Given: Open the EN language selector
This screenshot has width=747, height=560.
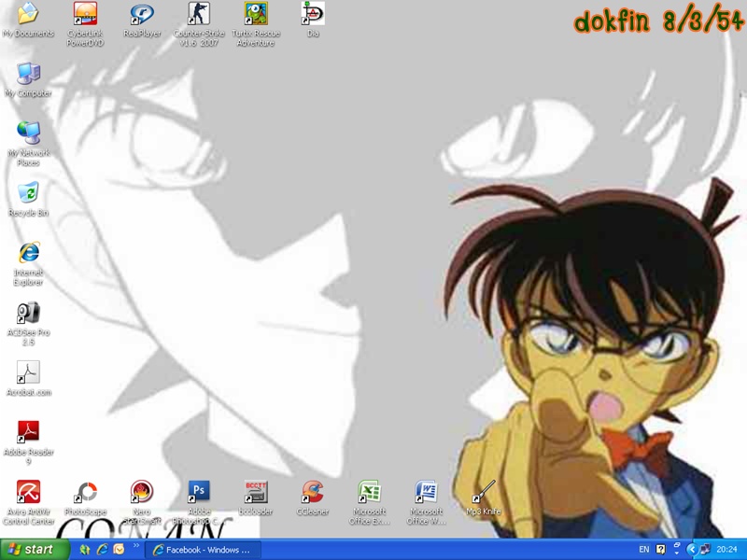Looking at the screenshot, I should [x=644, y=550].
